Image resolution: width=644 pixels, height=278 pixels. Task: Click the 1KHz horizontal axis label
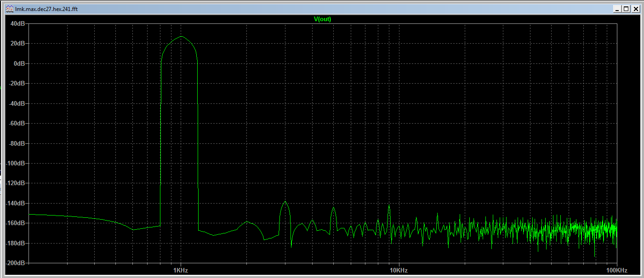[x=181, y=270]
